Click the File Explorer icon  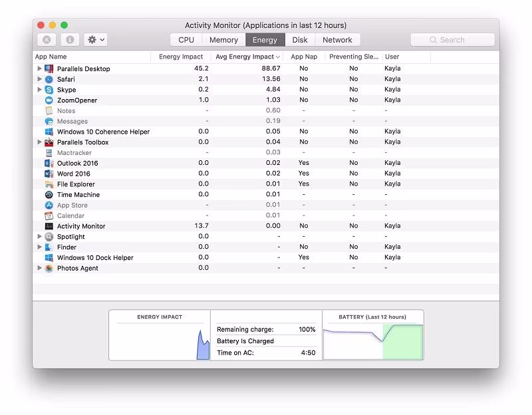(49, 184)
